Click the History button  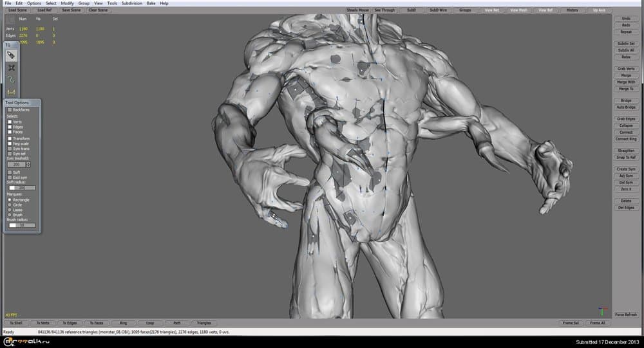[x=572, y=10]
